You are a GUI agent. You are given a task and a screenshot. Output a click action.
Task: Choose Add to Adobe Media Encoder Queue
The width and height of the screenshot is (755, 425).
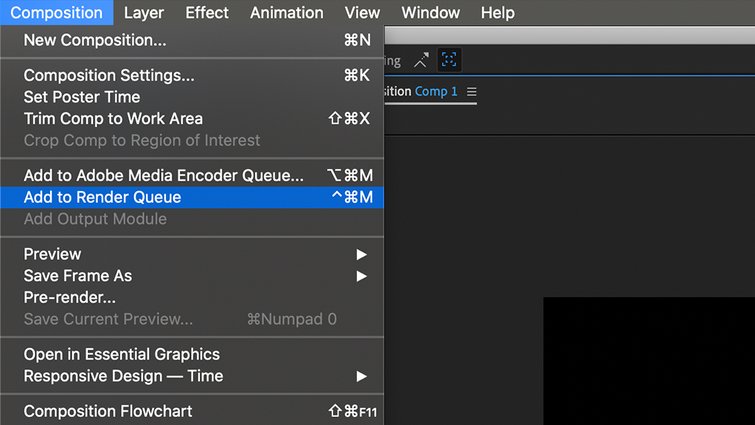(x=192, y=176)
